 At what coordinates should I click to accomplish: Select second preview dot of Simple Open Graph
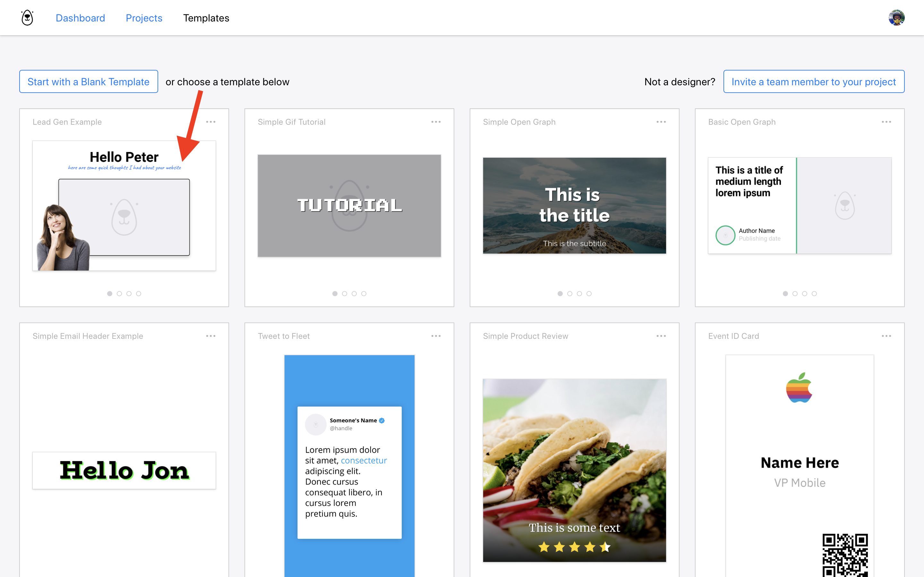[x=570, y=293]
